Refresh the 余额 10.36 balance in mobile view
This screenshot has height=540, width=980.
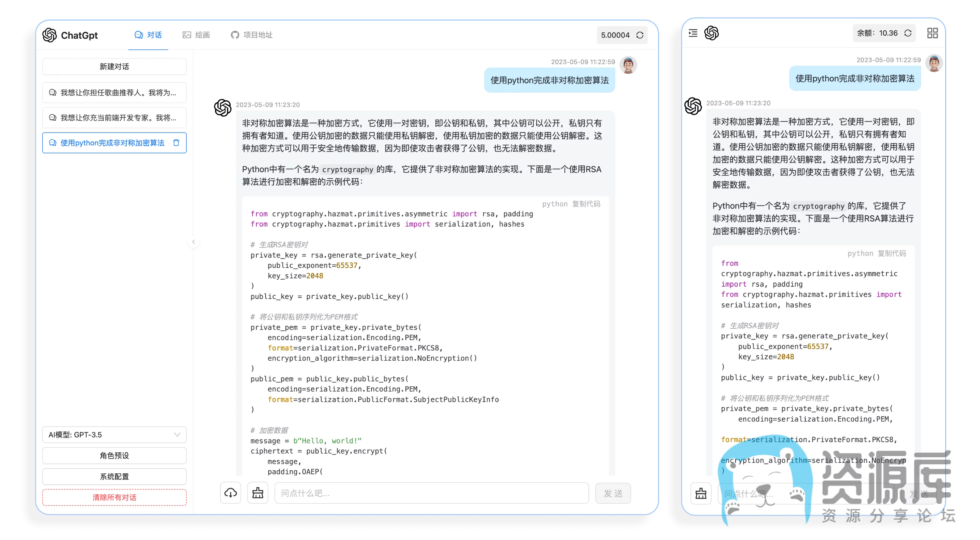coord(908,33)
